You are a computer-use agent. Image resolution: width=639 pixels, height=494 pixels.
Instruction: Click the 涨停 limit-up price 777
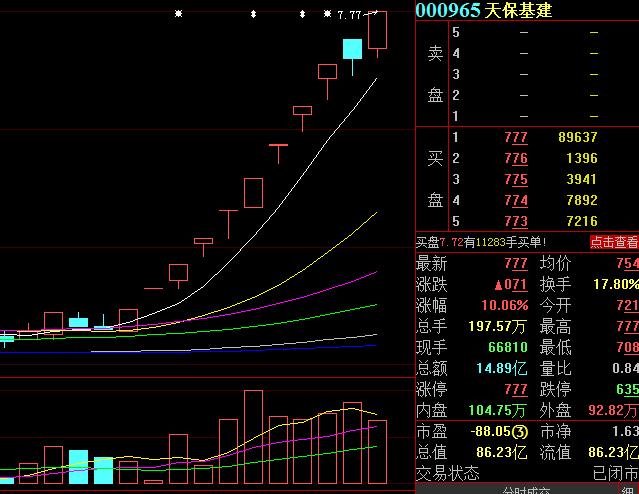[x=516, y=389]
